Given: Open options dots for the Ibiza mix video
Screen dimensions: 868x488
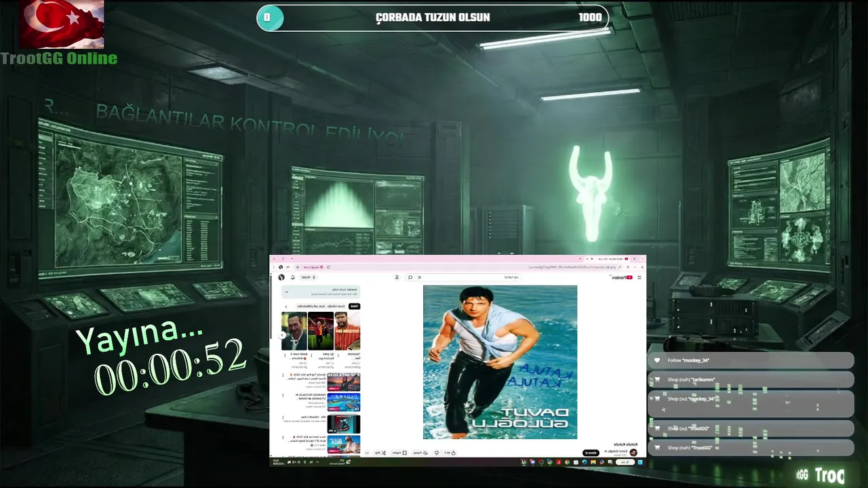Looking at the screenshot, I should pyautogui.click(x=283, y=437).
